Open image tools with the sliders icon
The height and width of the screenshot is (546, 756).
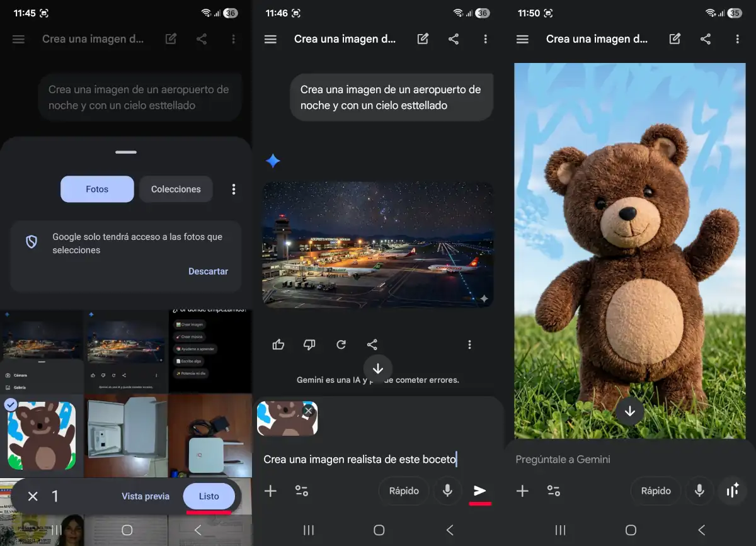(301, 491)
